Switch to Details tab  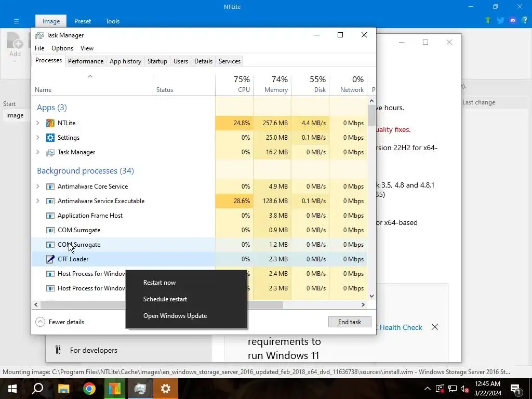point(203,61)
